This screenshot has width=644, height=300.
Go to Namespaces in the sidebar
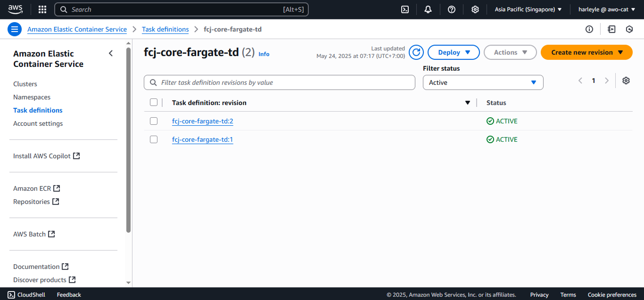coord(32,97)
